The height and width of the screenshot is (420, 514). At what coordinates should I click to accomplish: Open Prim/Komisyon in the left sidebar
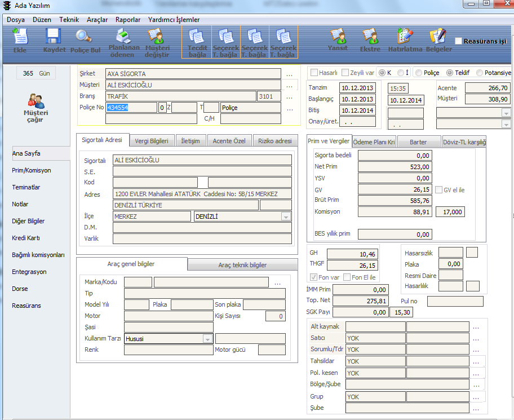(32, 170)
